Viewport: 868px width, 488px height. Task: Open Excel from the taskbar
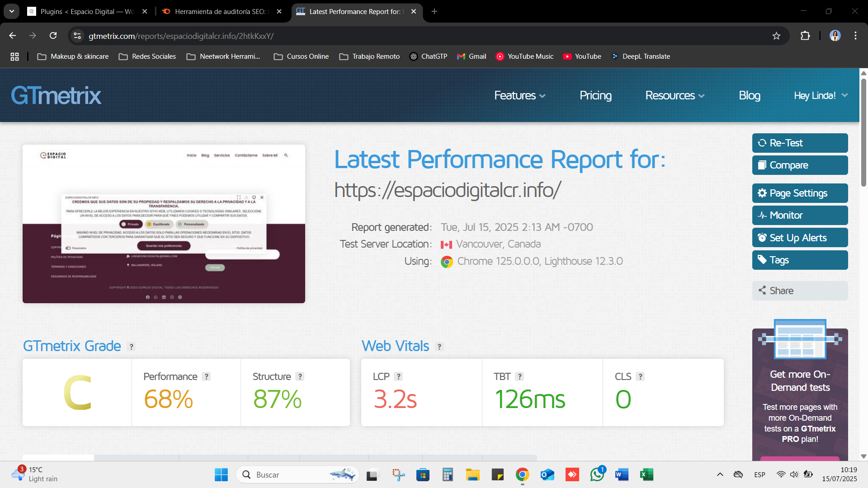pos(646,474)
